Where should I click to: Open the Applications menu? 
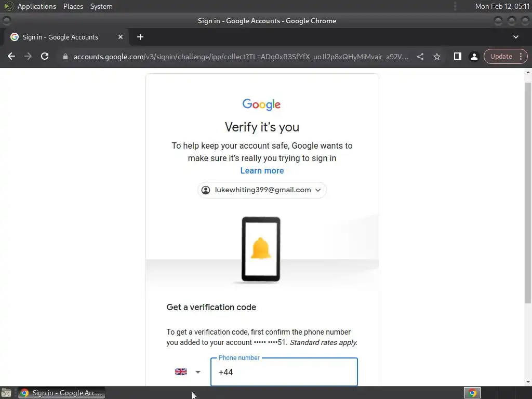pyautogui.click(x=37, y=6)
